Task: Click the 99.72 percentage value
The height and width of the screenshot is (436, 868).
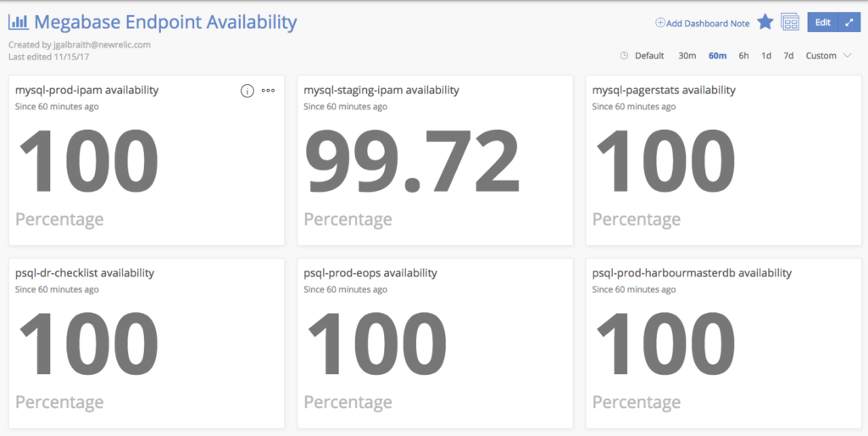Action: pos(413,161)
